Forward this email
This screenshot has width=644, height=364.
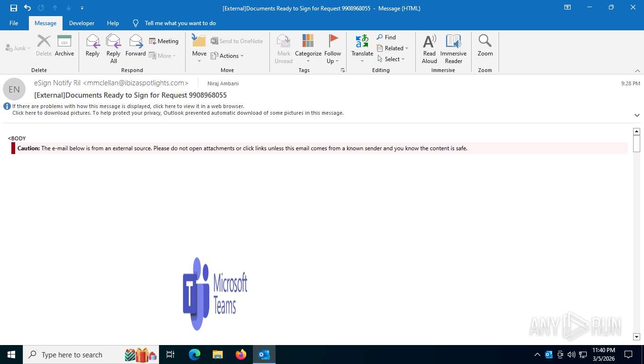coord(135,45)
